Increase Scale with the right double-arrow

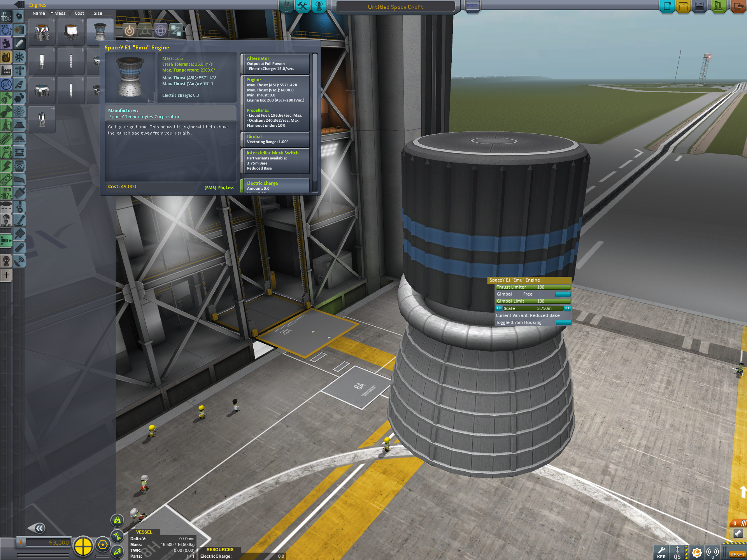coord(567,308)
